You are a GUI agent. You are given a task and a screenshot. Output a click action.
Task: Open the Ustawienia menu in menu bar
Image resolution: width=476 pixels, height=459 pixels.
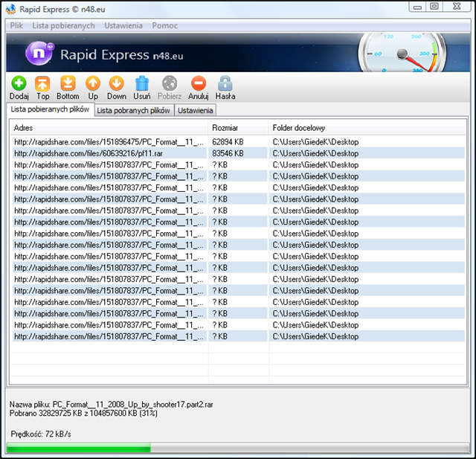click(123, 25)
